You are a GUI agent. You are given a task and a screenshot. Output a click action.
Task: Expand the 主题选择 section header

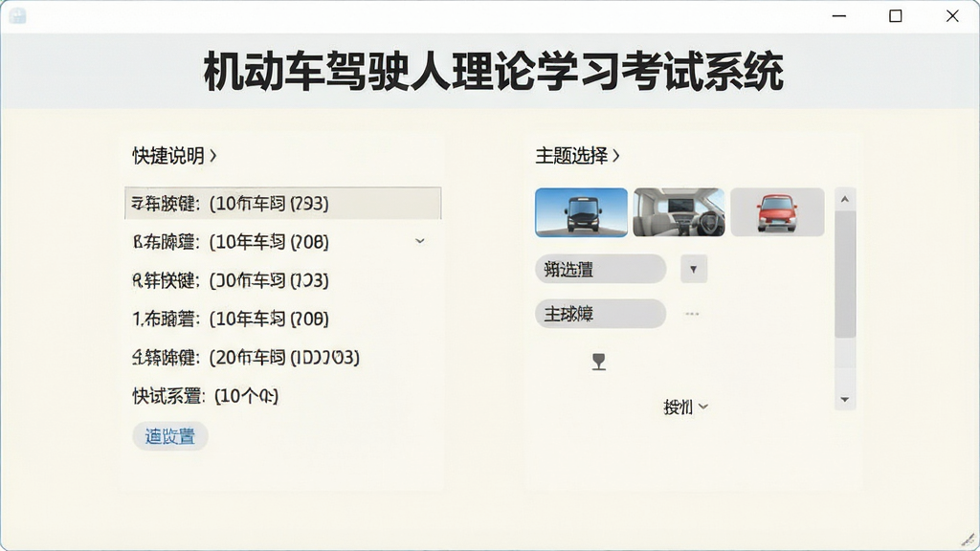[x=577, y=156]
